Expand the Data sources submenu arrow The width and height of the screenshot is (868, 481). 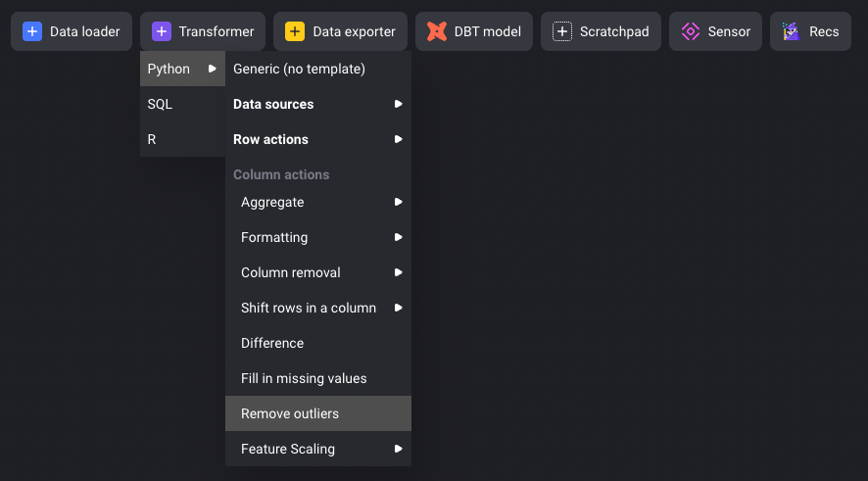tap(398, 104)
